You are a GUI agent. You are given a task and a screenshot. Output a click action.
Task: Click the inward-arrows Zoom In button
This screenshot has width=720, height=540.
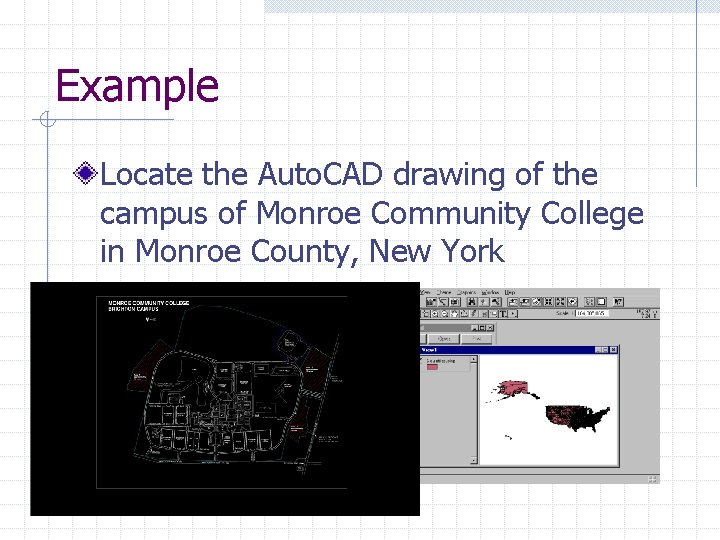(548, 302)
